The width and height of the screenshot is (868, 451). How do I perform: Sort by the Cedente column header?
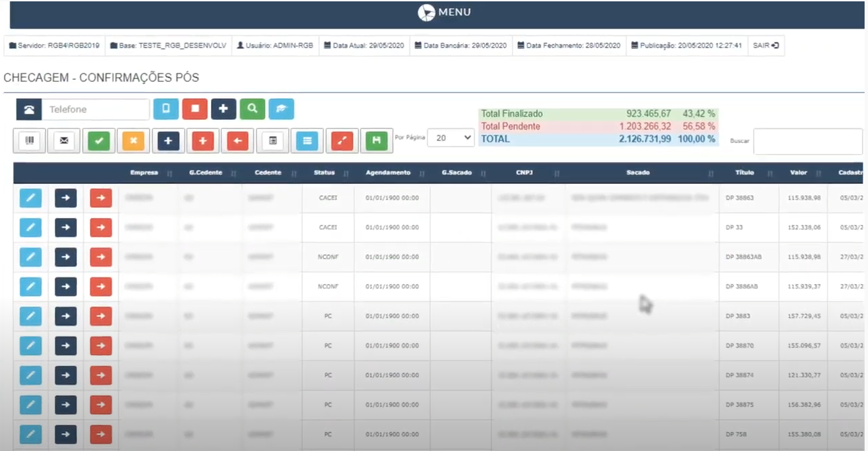268,173
